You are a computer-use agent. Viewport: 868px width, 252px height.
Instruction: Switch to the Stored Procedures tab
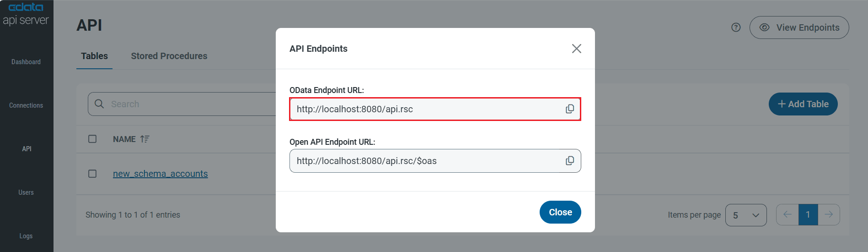pyautogui.click(x=169, y=56)
